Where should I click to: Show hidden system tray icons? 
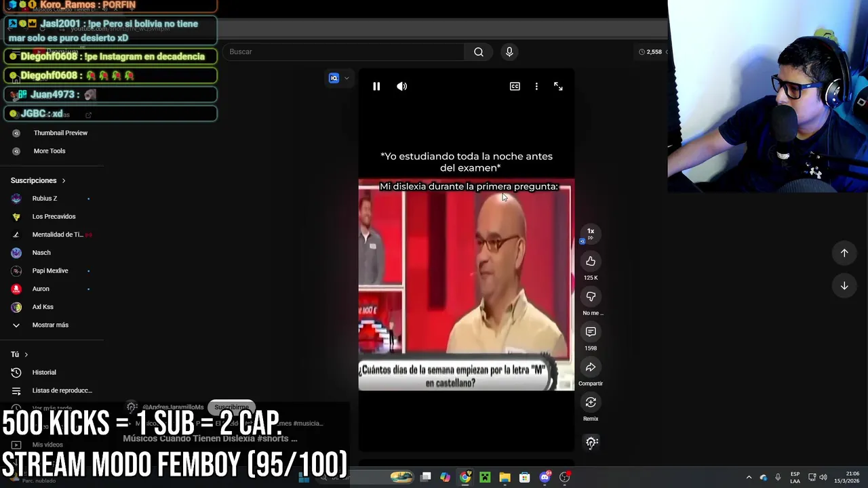click(749, 477)
